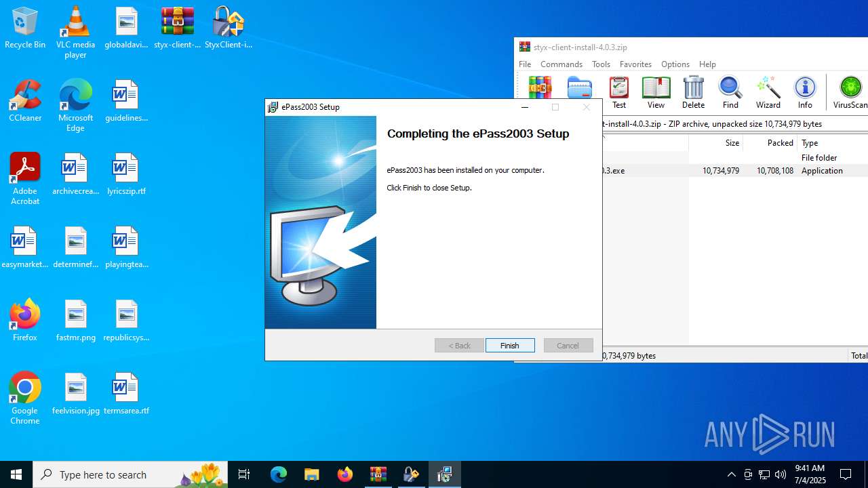The width and height of the screenshot is (868, 488).
Task: Select lyricszip.rtf file on desktop
Action: [126, 175]
